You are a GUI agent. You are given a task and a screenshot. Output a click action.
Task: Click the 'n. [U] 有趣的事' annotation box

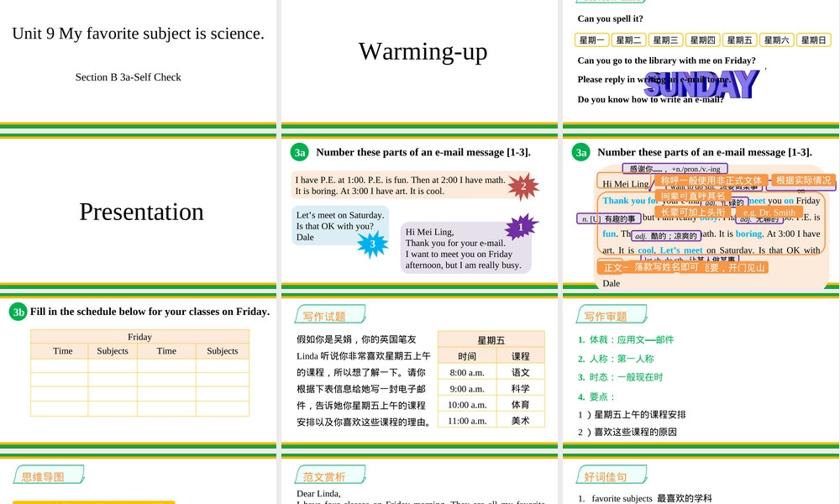[x=608, y=218]
